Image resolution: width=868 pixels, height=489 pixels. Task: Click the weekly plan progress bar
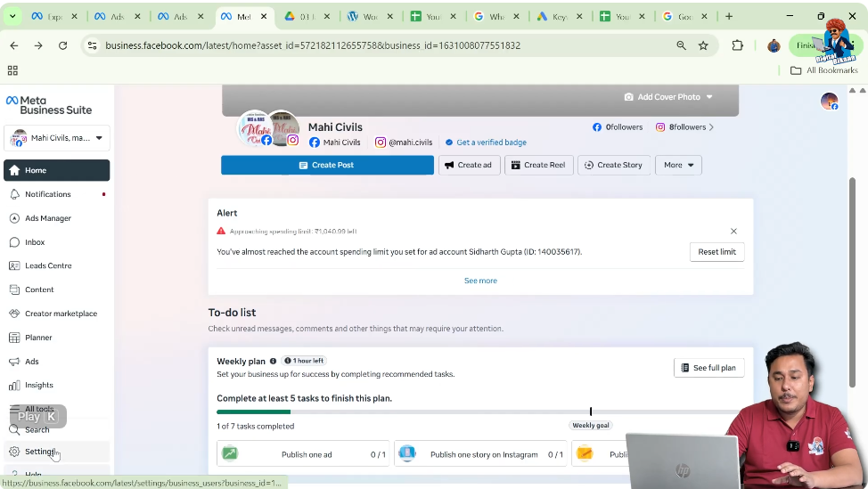479,412
